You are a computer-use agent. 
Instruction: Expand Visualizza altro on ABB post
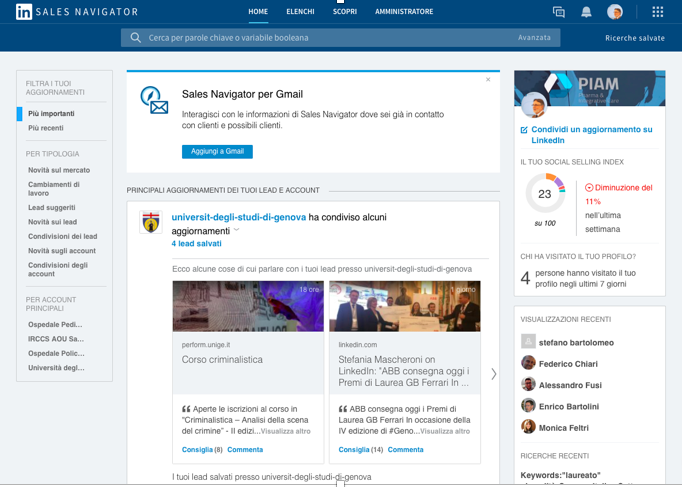445,431
